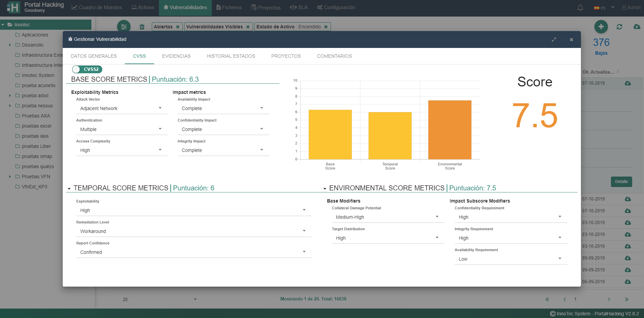Image resolution: width=644 pixels, height=318 pixels.
Task: Click the top cloud download icon
Action: tap(637, 27)
